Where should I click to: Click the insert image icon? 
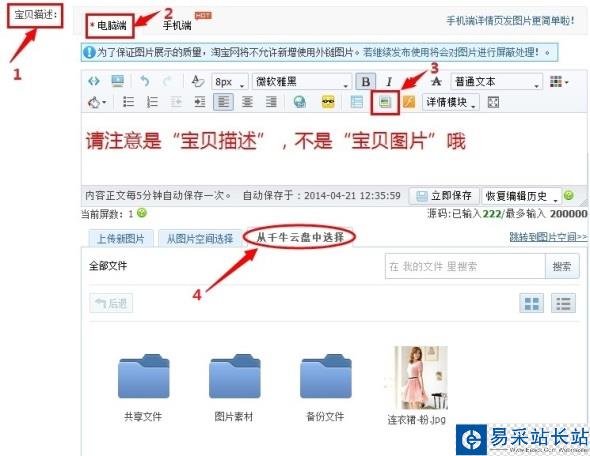pyautogui.click(x=385, y=102)
